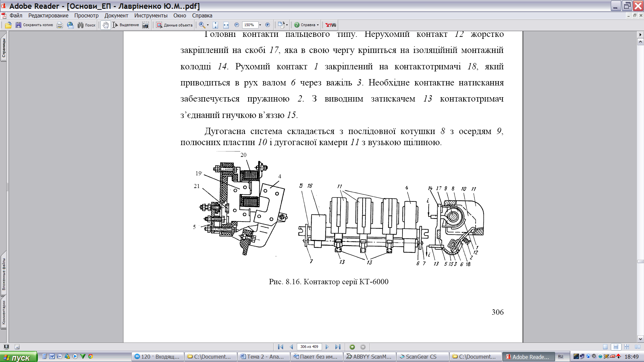The image size is (644, 362).
Task: Activate the Selection (Выделение) tool
Action: pyautogui.click(x=126, y=25)
